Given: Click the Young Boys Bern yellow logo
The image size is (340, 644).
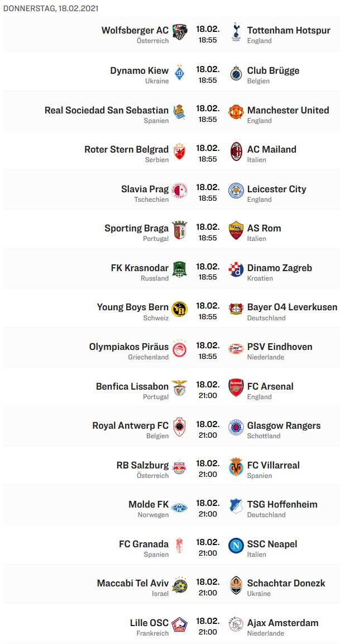Looking at the screenshot, I should tap(179, 309).
